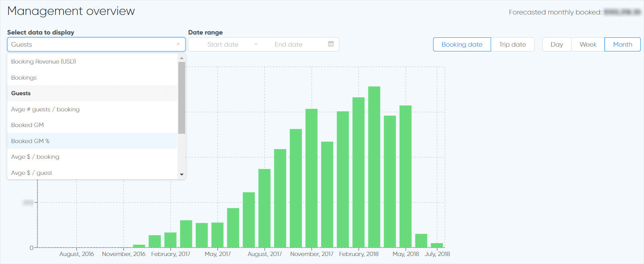Screen dimensions: 644x264
Task: Click the May 2018 chart bar
Action: 405,176
